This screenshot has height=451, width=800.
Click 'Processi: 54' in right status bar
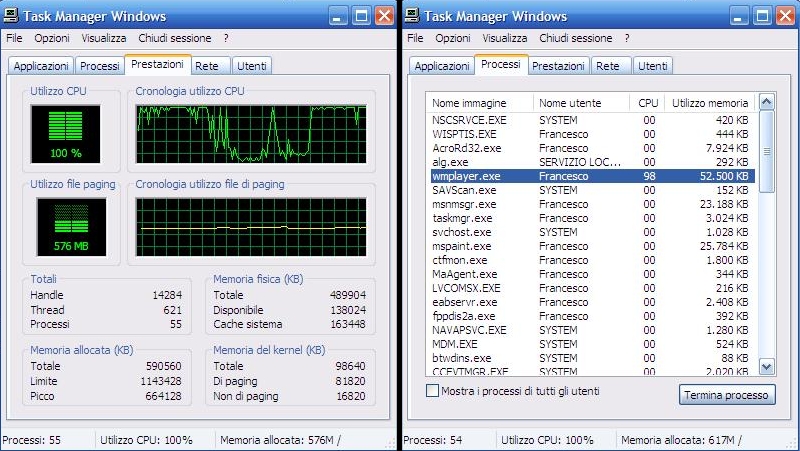click(433, 440)
